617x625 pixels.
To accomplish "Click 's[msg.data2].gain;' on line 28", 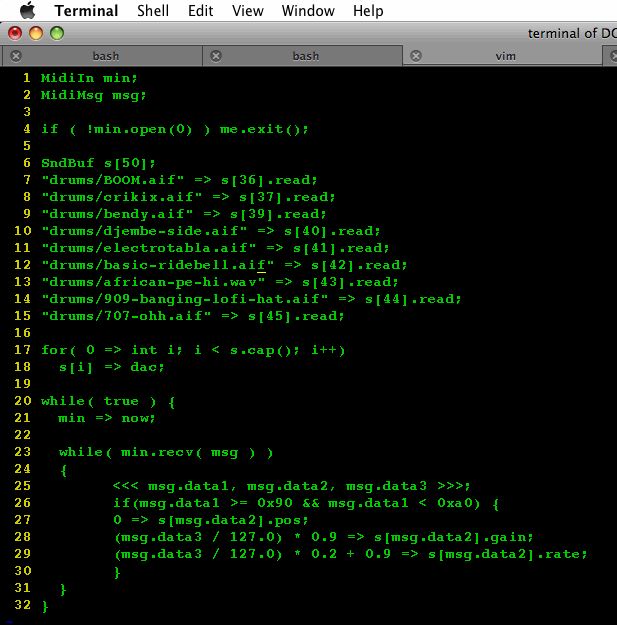I will (454, 537).
